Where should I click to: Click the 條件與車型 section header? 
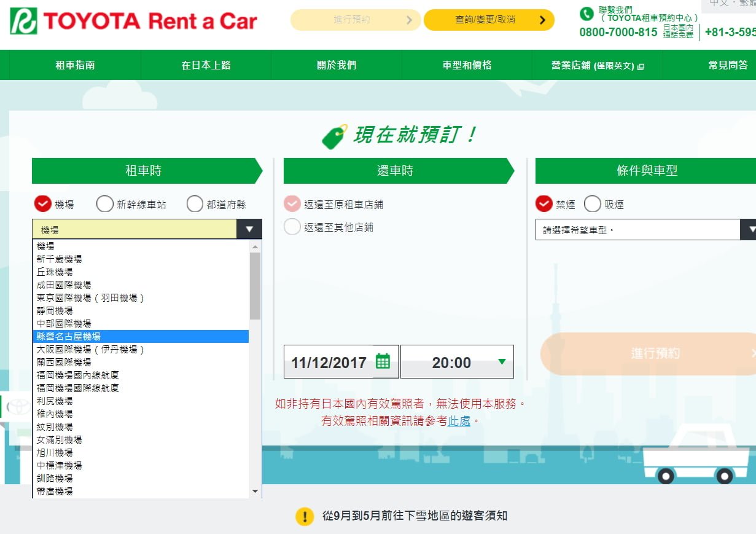[645, 171]
